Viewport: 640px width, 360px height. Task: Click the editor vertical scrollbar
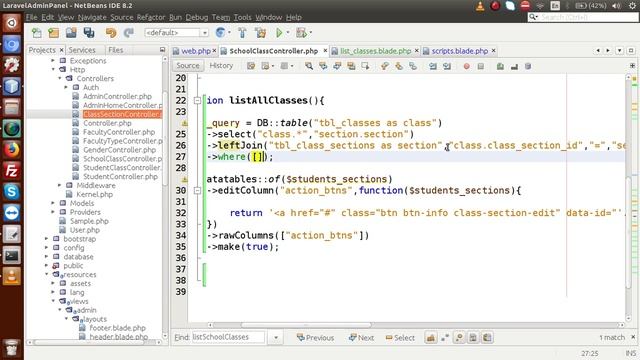[629, 232]
